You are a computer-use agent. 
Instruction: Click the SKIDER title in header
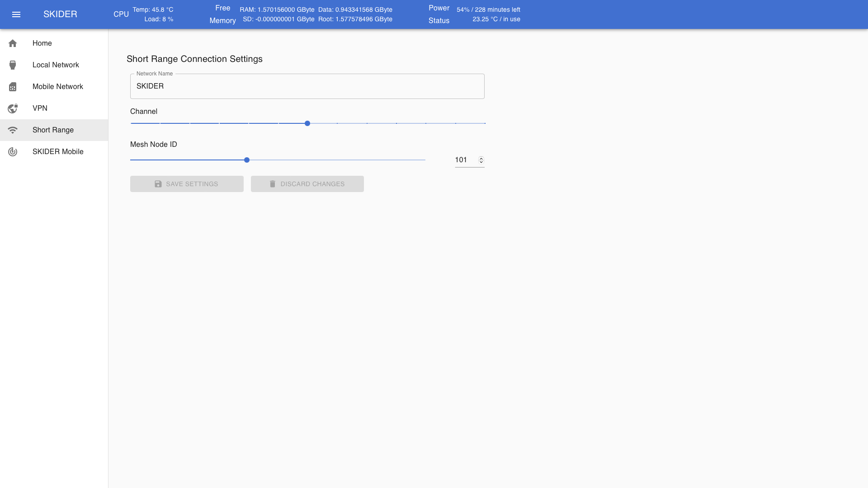coord(60,14)
